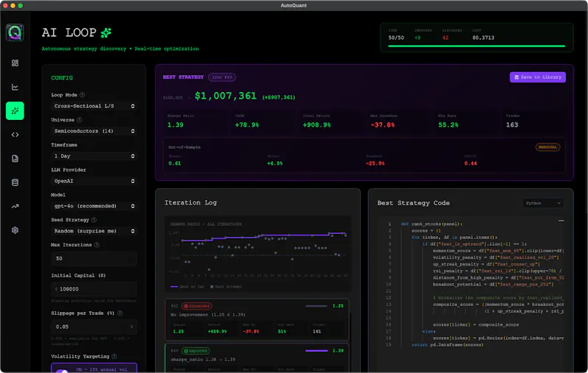
Task: Open the Model gpt-4o dropdown
Action: [x=94, y=206]
